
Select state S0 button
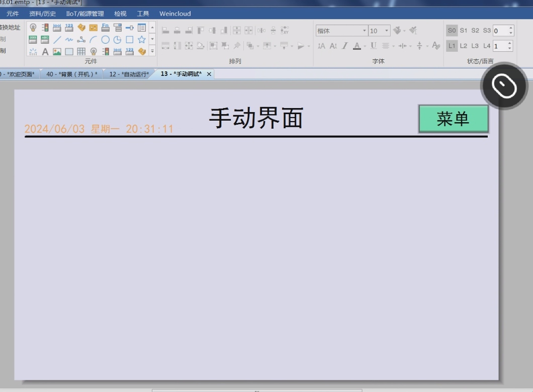coord(452,31)
